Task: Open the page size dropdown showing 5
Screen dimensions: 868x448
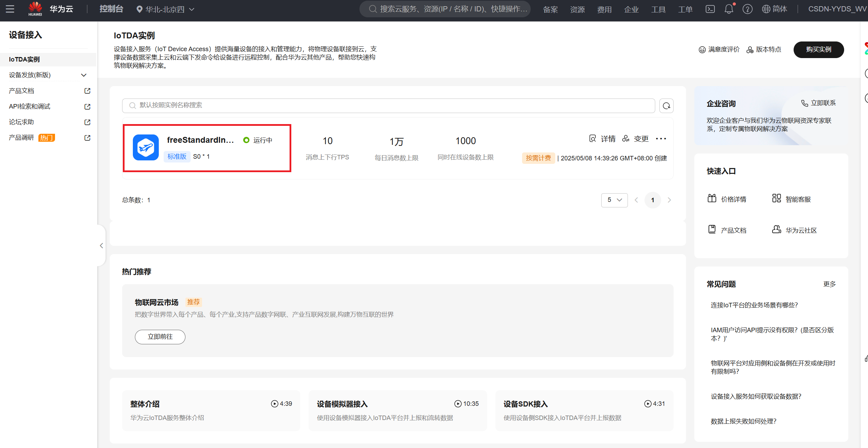Action: click(x=614, y=200)
